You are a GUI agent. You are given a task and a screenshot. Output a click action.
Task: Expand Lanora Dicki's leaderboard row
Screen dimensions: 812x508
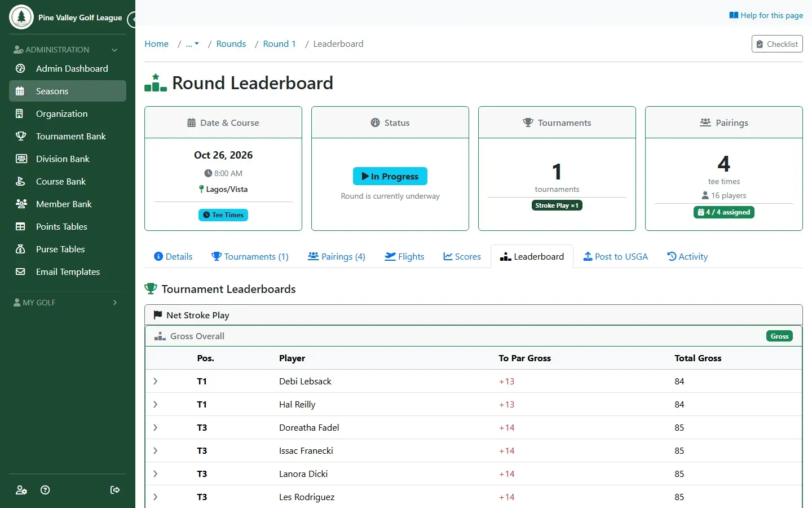pyautogui.click(x=155, y=474)
